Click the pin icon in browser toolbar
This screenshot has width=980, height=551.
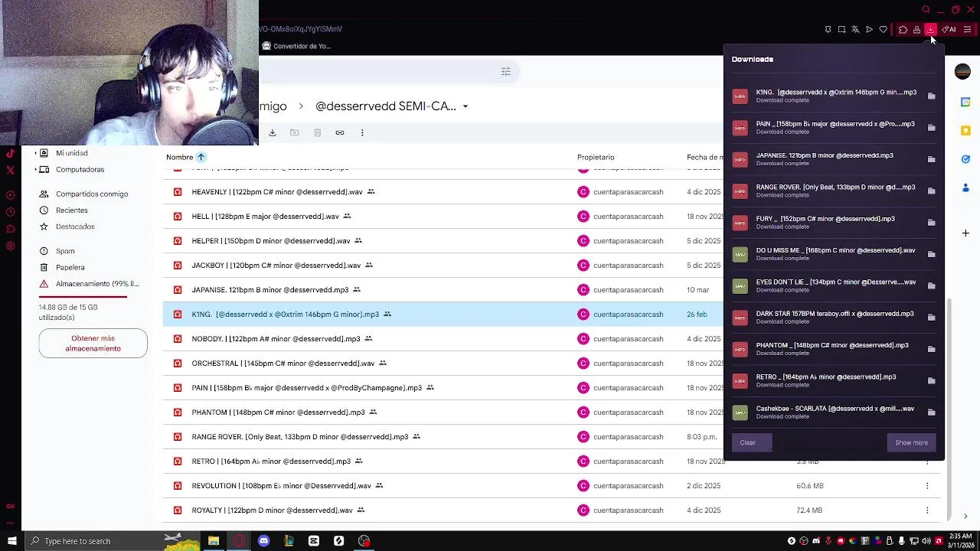click(828, 30)
